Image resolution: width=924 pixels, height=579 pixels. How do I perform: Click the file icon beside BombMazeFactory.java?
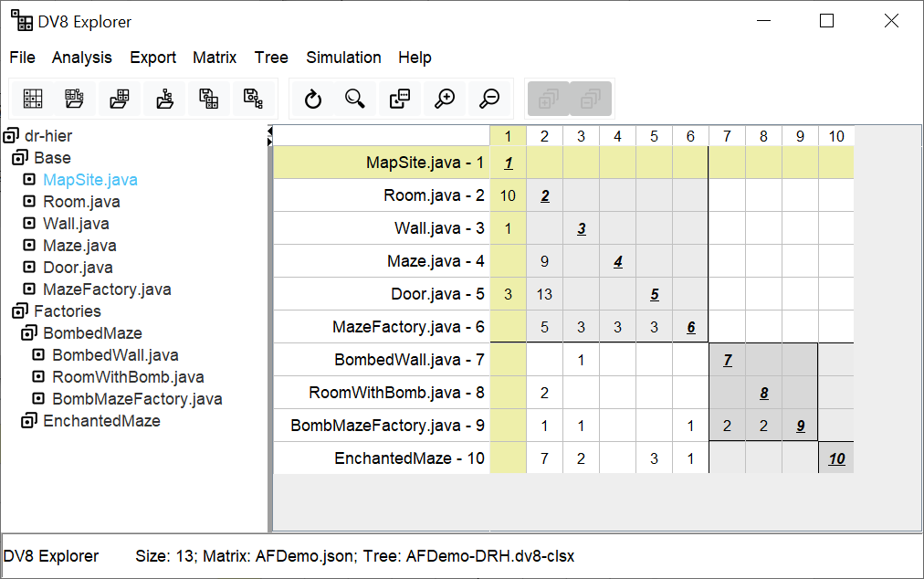click(38, 398)
